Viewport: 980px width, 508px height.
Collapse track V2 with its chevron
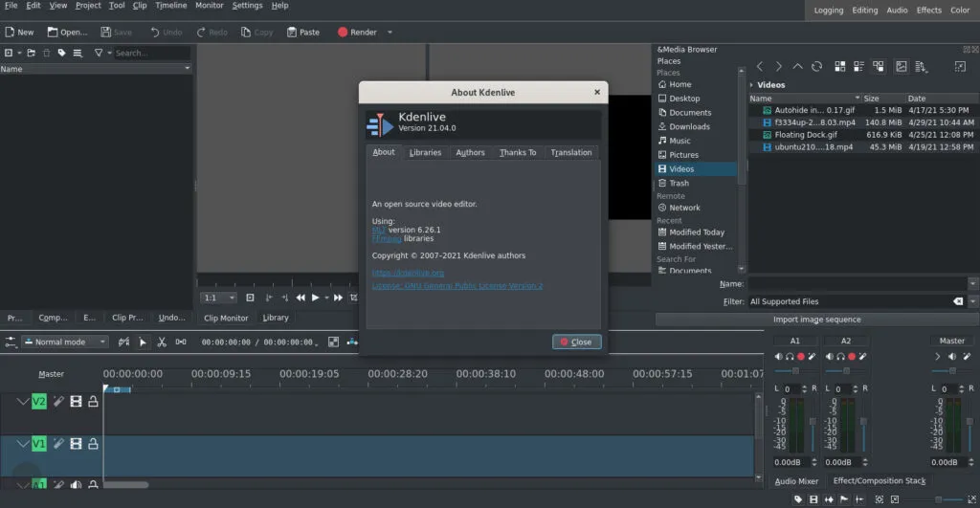pyautogui.click(x=23, y=402)
